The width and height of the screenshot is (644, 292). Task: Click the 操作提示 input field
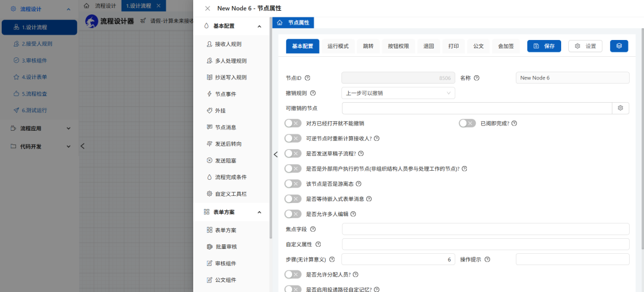[572, 260]
